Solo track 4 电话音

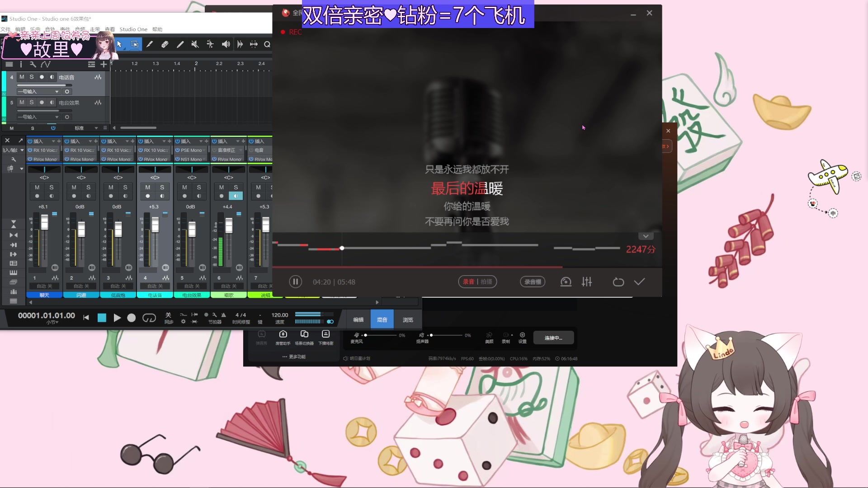[x=32, y=77]
